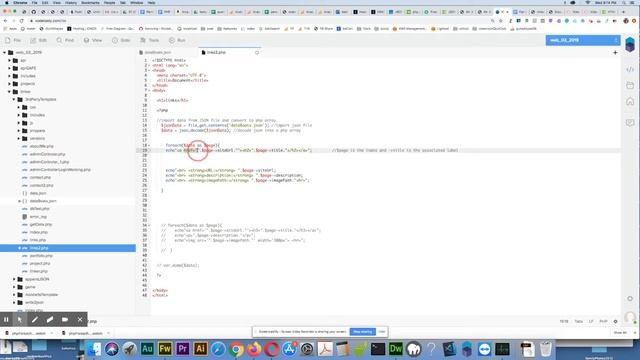Open the Goto menu in the editor toolbar

tap(121, 40)
